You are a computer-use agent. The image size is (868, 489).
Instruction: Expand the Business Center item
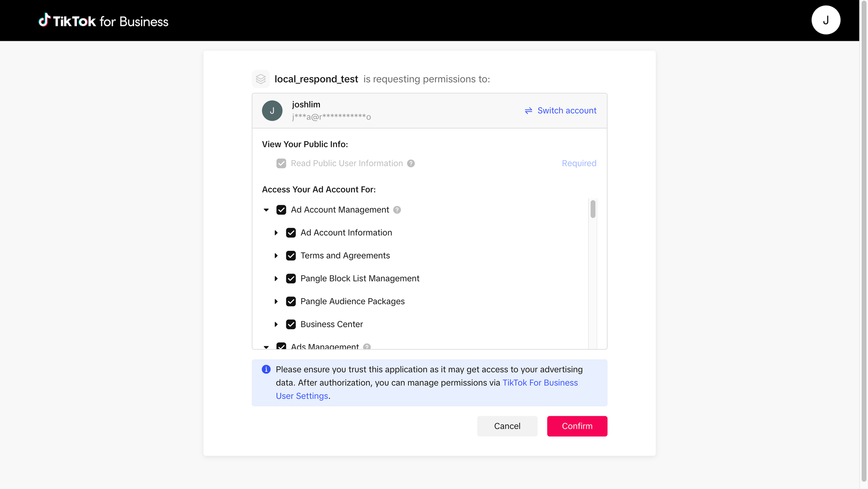coord(276,325)
